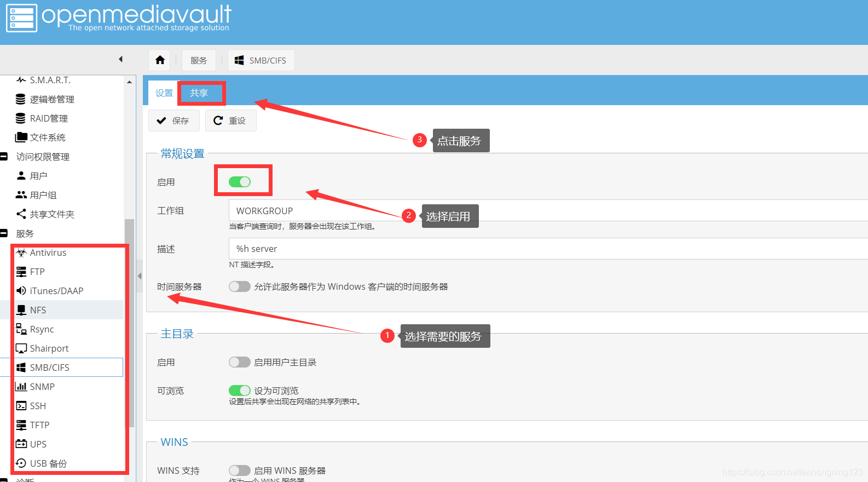Enable the WINS 服务器 switch
Screen dimensions: 868x482
240,470
